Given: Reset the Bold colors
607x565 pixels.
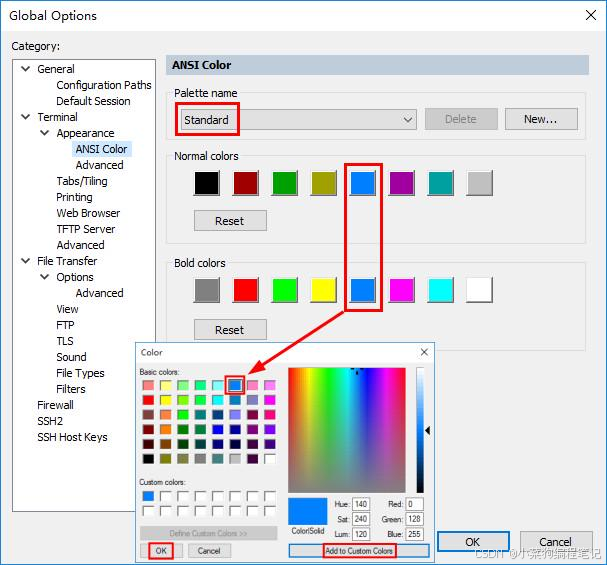Looking at the screenshot, I should tap(230, 330).
